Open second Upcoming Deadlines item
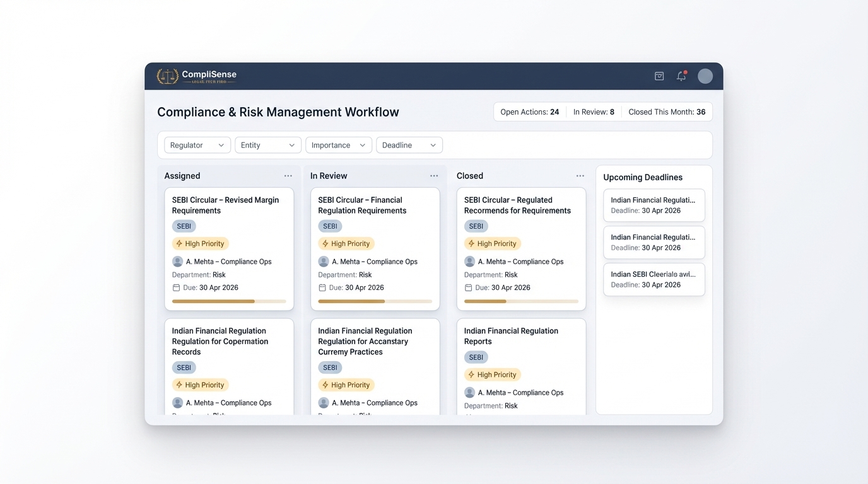Image resolution: width=868 pixels, height=484 pixels. pyautogui.click(x=654, y=243)
